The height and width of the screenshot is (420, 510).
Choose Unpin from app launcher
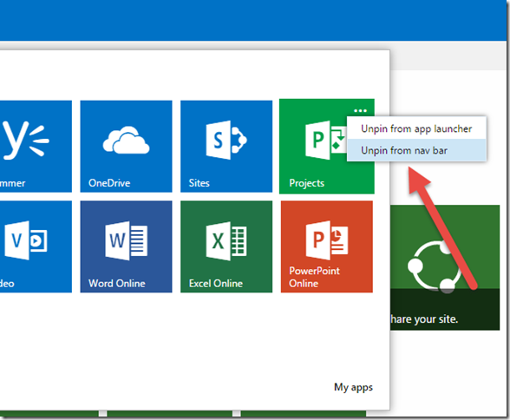416,128
